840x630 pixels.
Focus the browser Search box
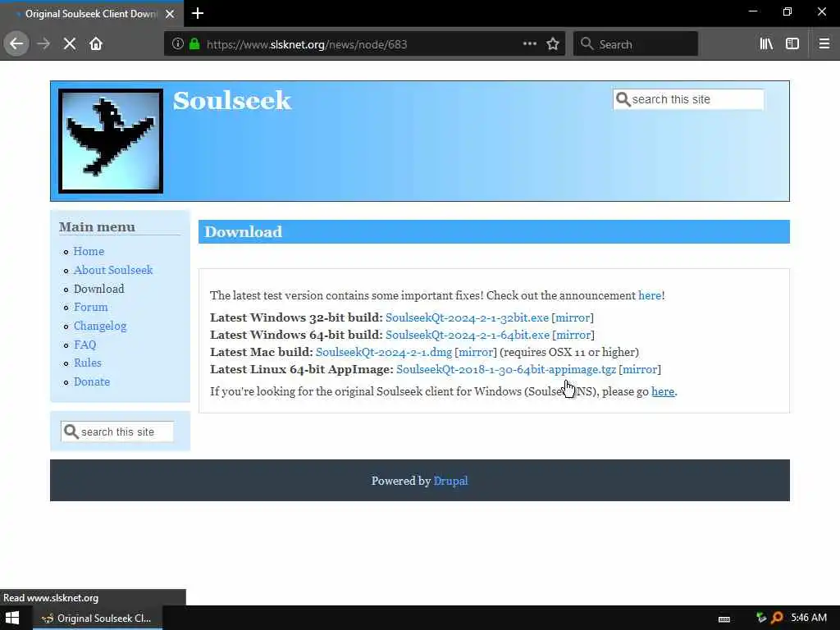click(x=636, y=44)
